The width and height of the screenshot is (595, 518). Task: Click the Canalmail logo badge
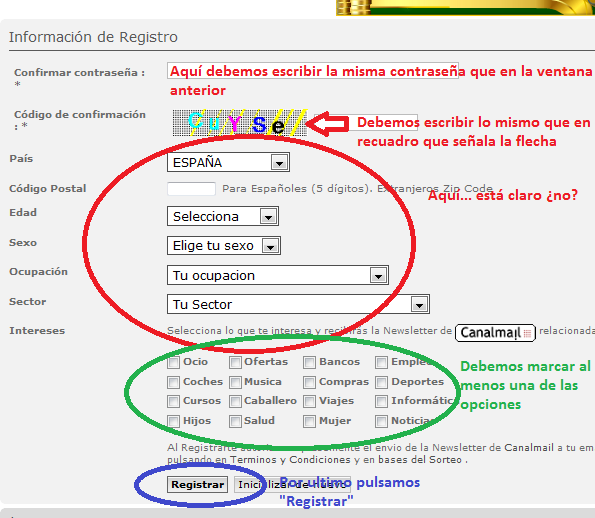[x=495, y=333]
